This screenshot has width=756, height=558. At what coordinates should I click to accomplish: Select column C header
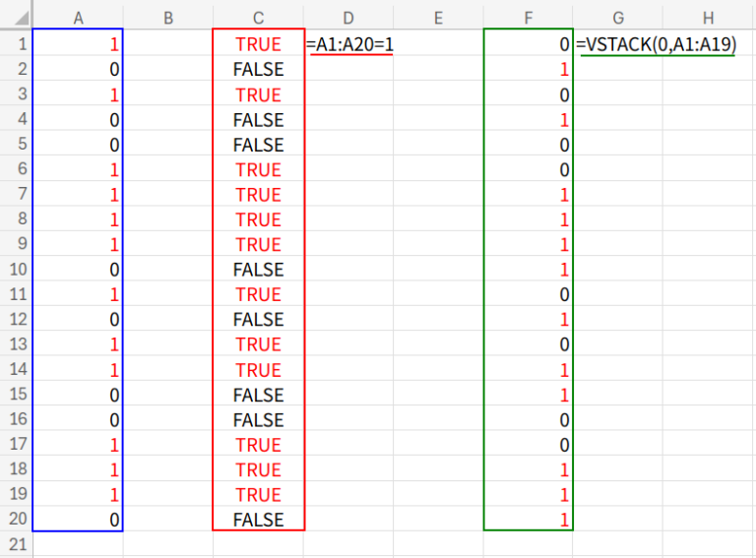[258, 15]
